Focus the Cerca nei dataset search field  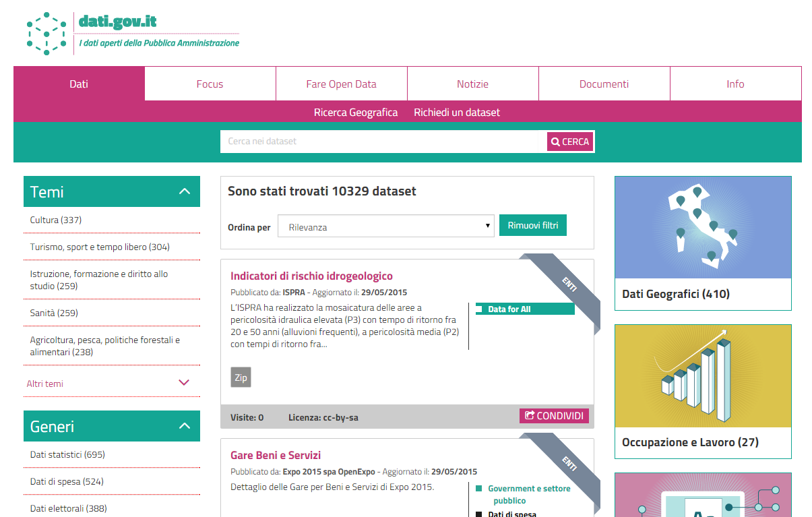383,142
